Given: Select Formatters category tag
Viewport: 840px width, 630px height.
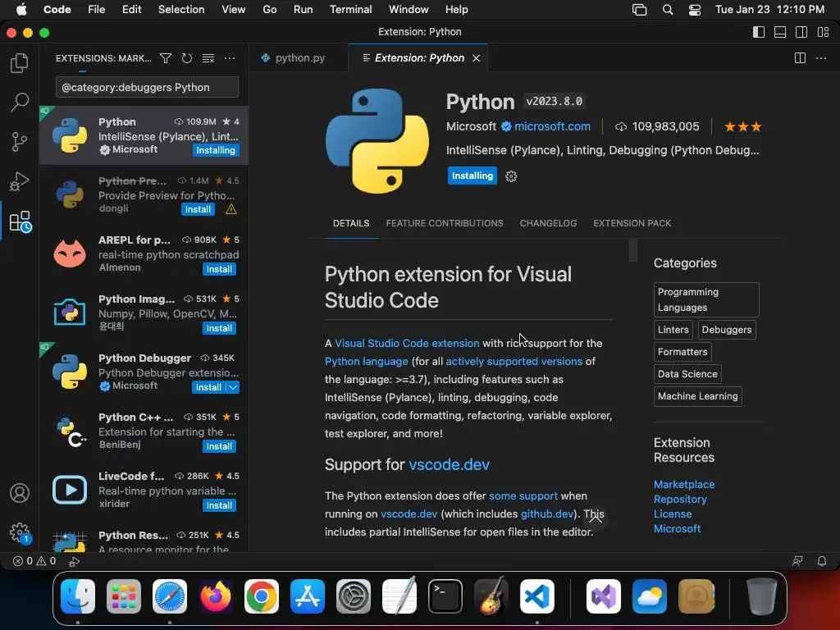Looking at the screenshot, I should click(682, 352).
